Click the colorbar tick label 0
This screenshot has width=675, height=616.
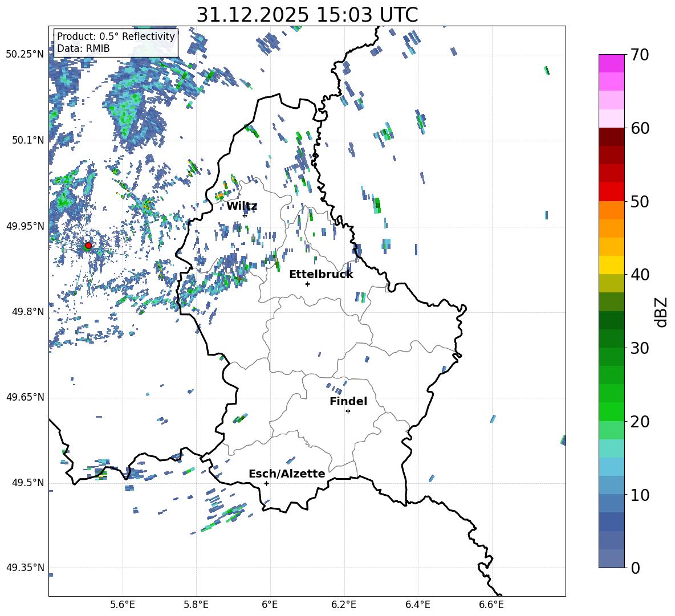click(x=636, y=568)
